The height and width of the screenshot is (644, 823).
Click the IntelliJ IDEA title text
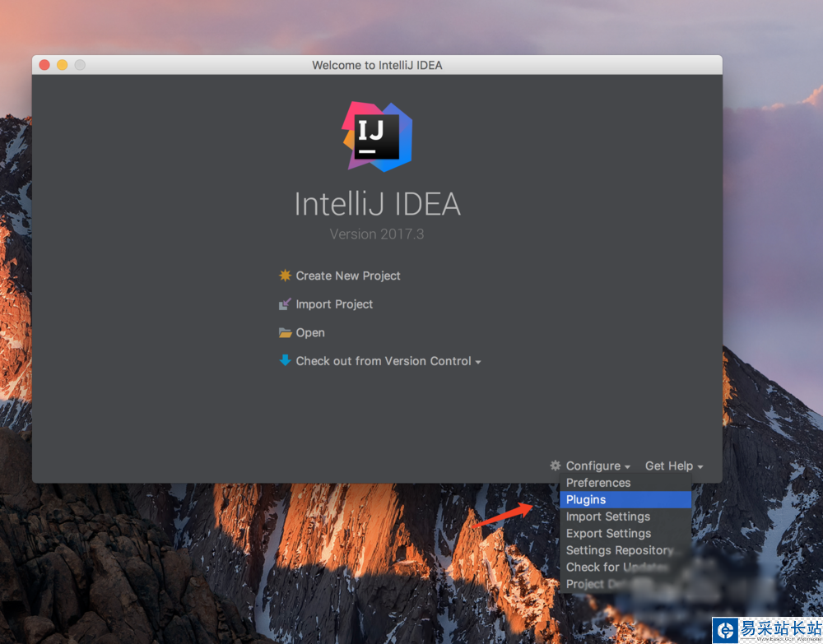tap(377, 204)
